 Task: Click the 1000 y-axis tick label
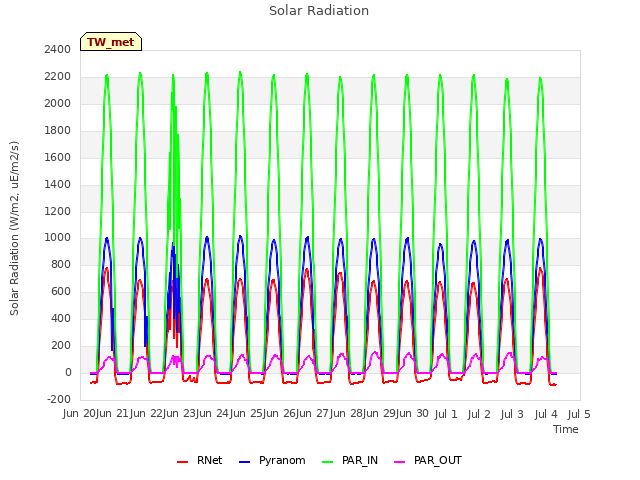click(58, 238)
